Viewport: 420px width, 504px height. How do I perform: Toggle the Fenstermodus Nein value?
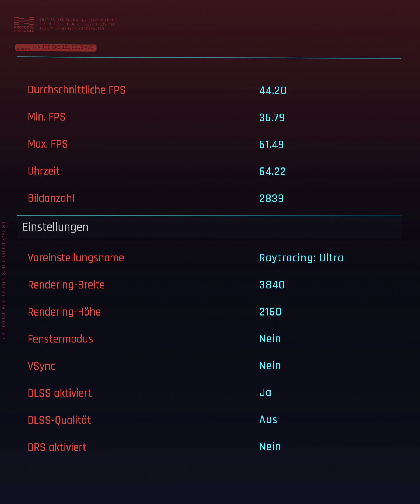pyautogui.click(x=270, y=339)
